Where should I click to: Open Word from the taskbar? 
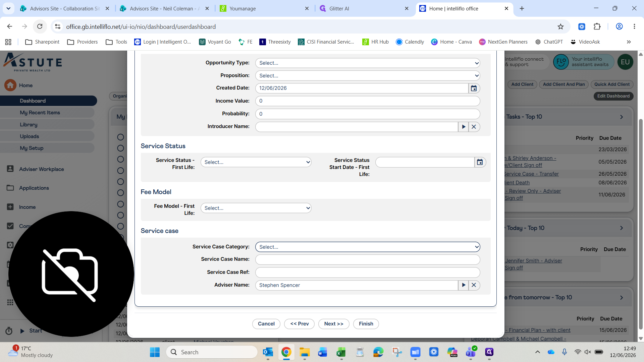(323, 352)
